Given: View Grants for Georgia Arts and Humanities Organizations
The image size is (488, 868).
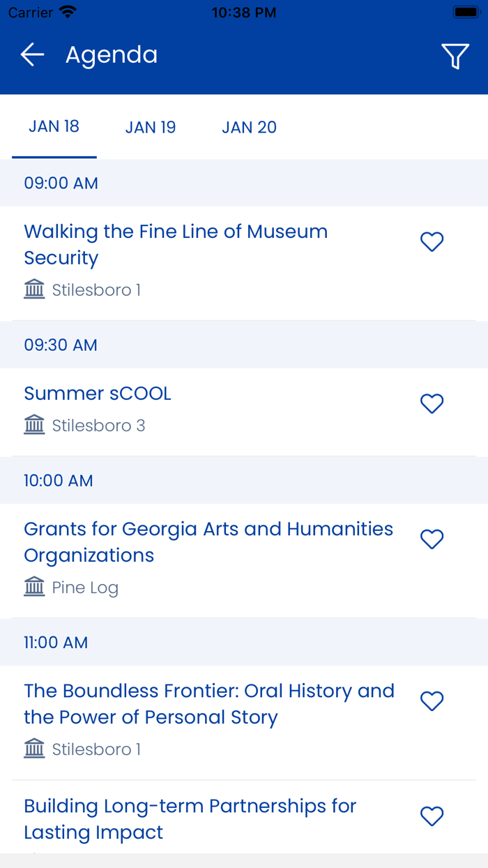Looking at the screenshot, I should (x=208, y=541).
